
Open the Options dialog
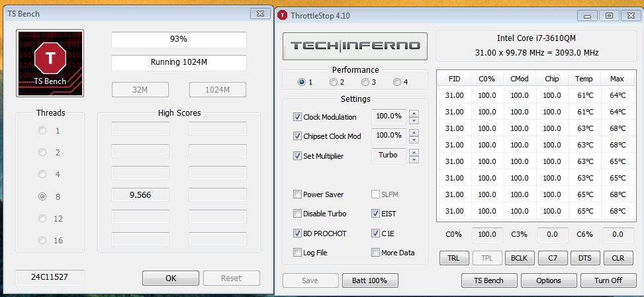point(548,280)
